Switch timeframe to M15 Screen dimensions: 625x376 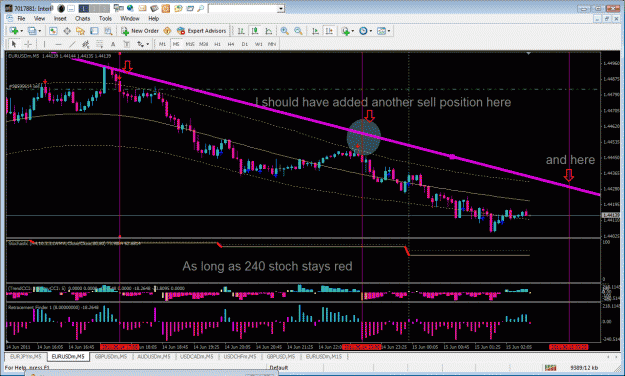click(x=190, y=44)
